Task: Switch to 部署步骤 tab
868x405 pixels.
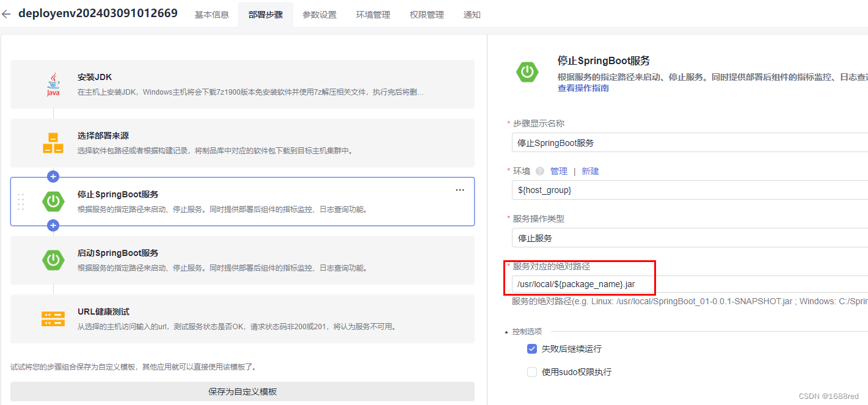Action: (266, 15)
